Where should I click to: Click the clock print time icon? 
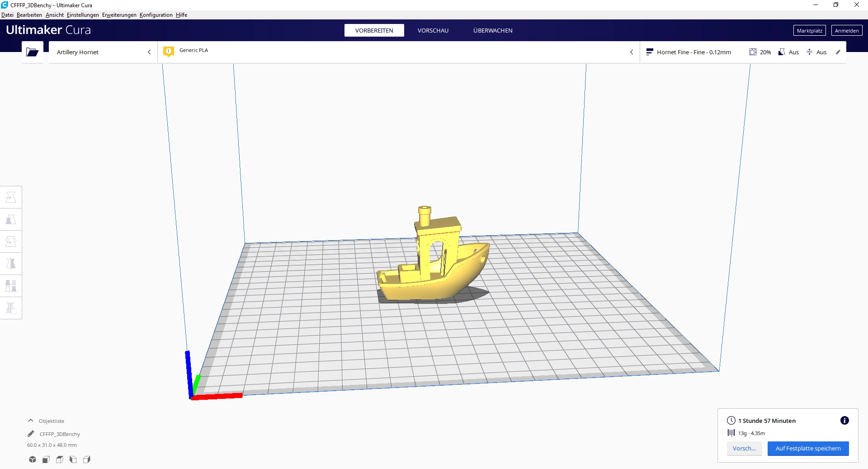[x=731, y=420]
